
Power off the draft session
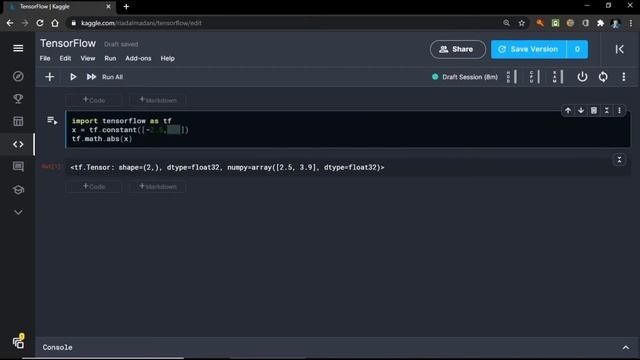[582, 77]
